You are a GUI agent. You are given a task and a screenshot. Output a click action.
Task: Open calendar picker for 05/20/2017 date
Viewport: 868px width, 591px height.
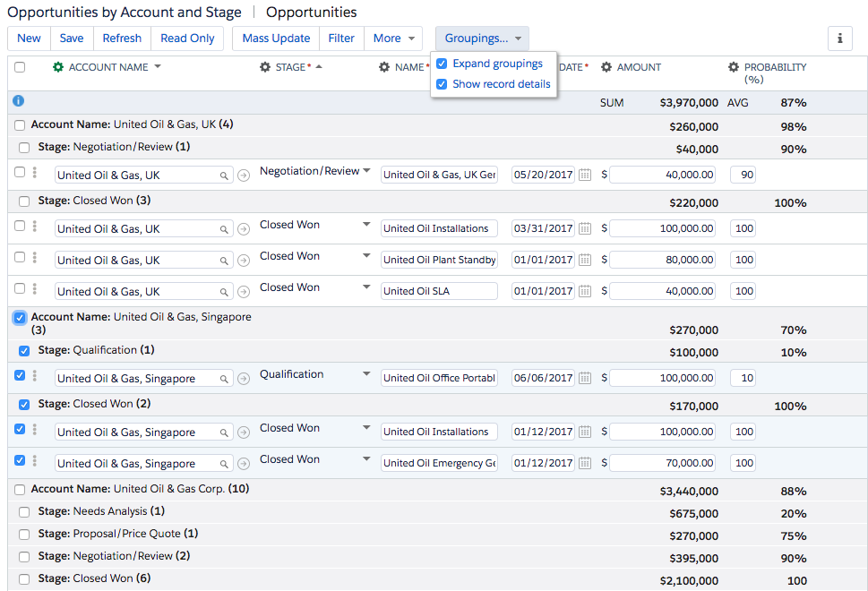pos(585,175)
